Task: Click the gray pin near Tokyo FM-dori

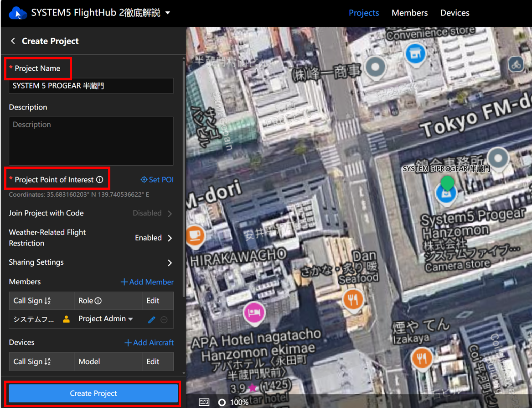Action: [498, 159]
